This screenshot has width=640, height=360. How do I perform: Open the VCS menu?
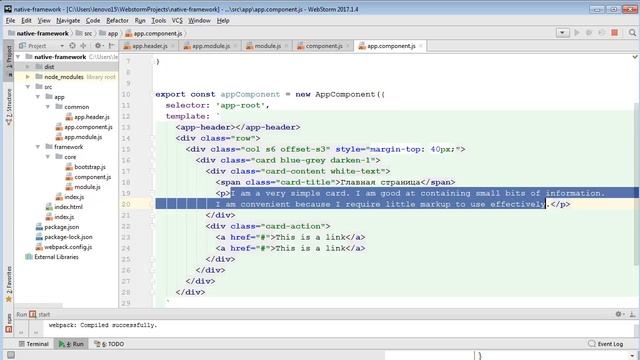[x=177, y=20]
